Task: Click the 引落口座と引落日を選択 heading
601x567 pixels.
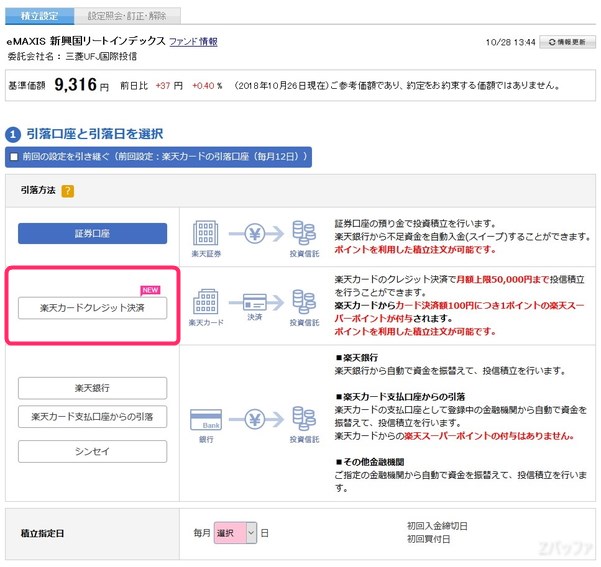Action: click(x=95, y=134)
